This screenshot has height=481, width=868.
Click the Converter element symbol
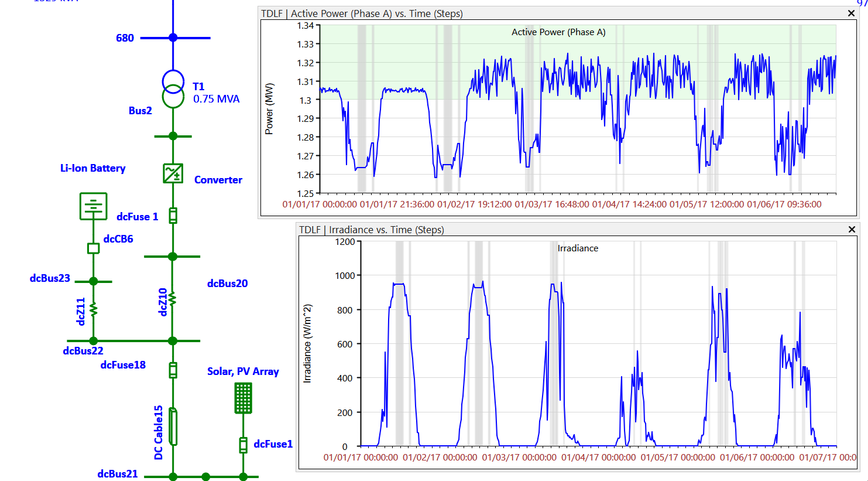[173, 173]
